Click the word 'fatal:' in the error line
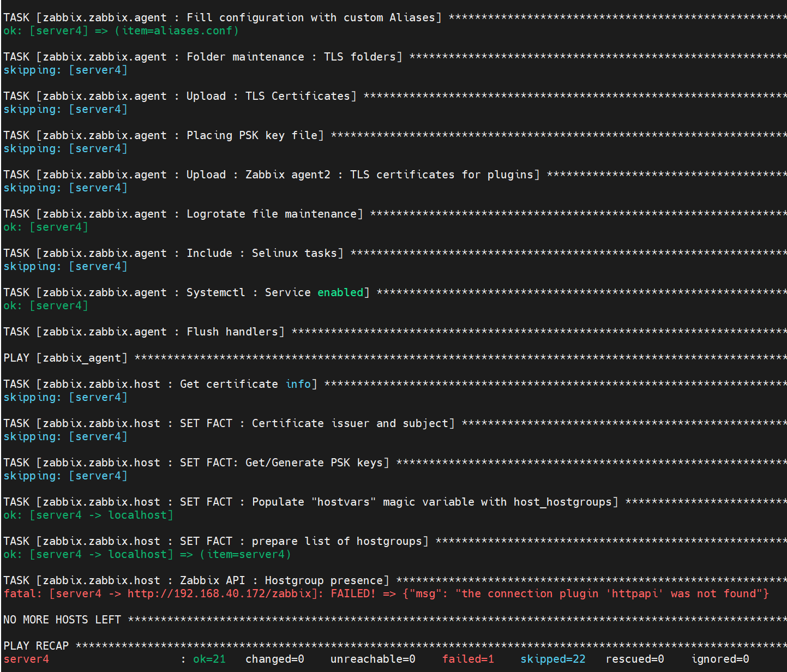The image size is (787, 672). coord(23,593)
